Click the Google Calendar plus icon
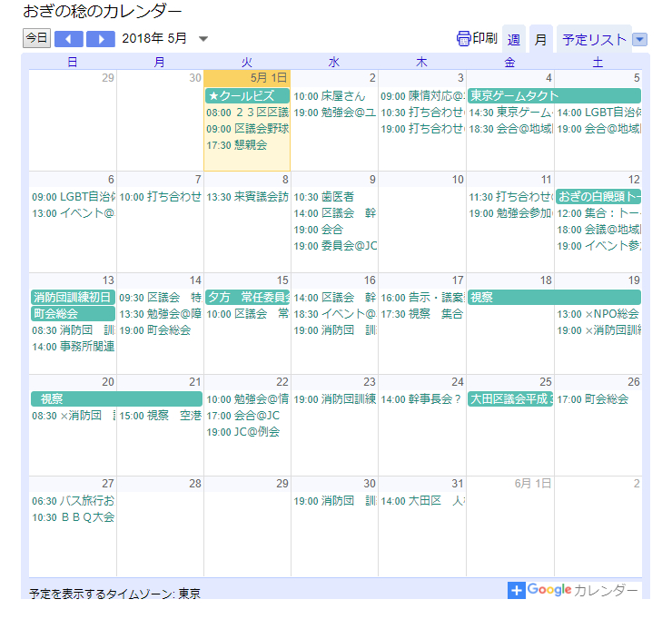672x619 pixels. (x=517, y=590)
